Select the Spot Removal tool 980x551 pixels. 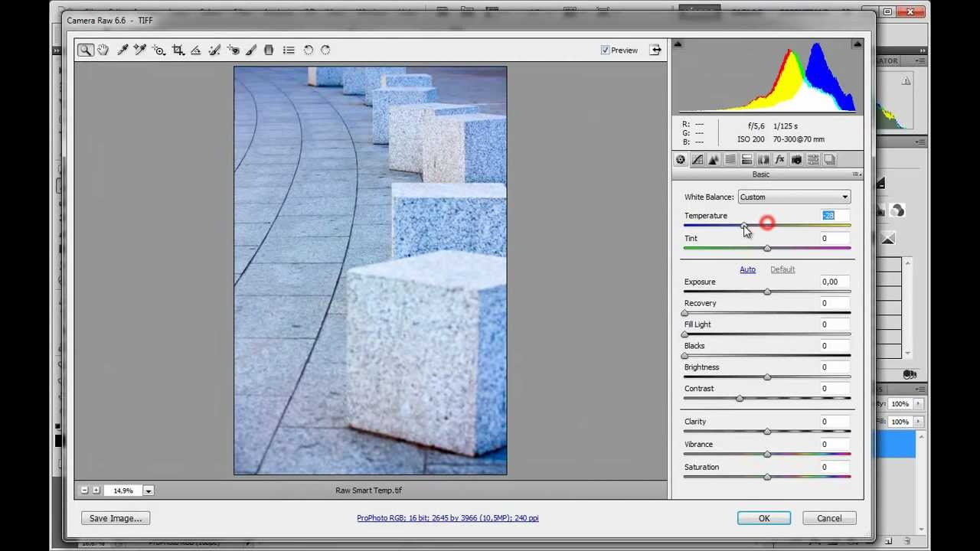pyautogui.click(x=214, y=50)
